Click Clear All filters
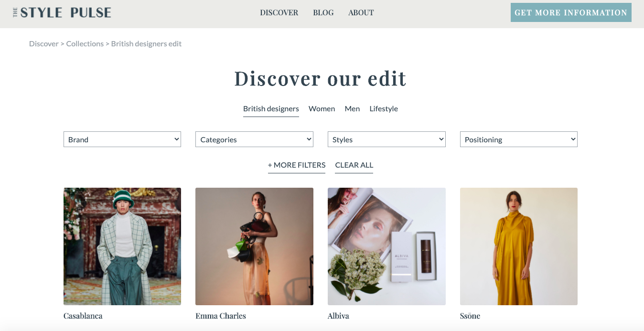 pos(354,165)
